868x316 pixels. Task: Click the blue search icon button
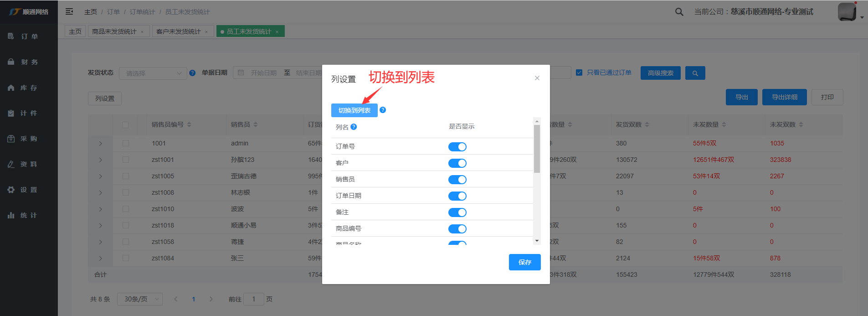point(695,73)
